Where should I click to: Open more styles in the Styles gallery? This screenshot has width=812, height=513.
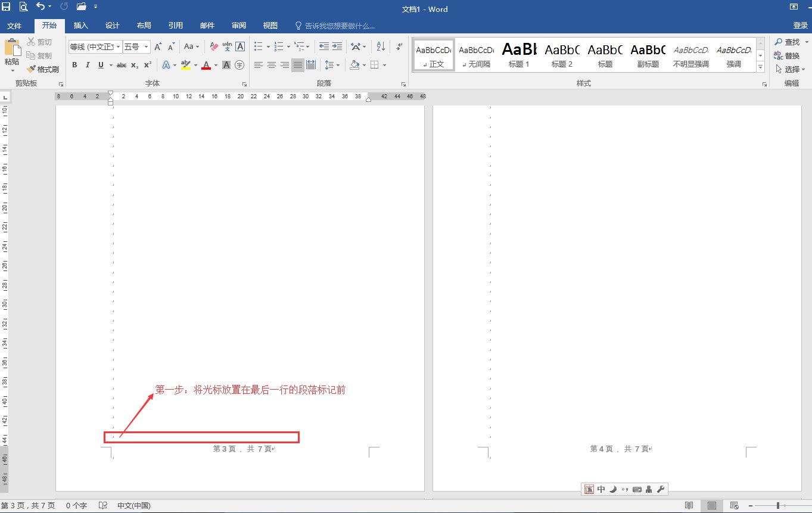760,67
